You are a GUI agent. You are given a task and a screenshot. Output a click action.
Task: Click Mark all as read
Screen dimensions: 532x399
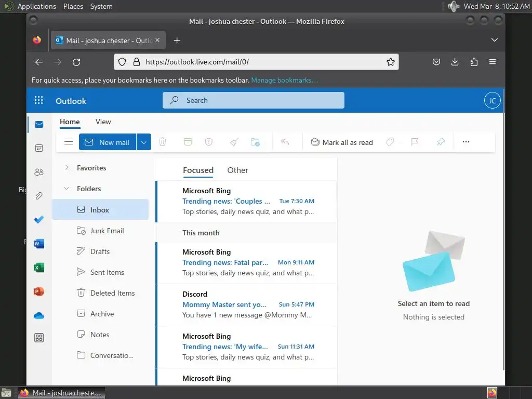pos(342,142)
